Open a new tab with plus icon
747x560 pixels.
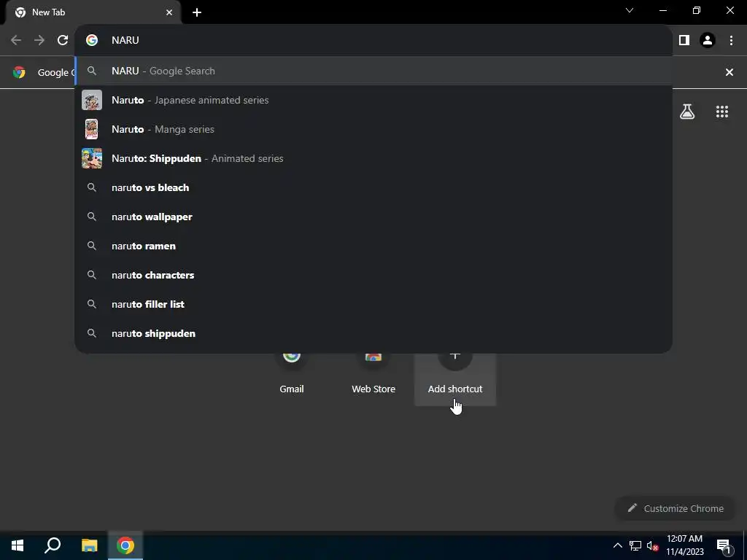tap(197, 12)
